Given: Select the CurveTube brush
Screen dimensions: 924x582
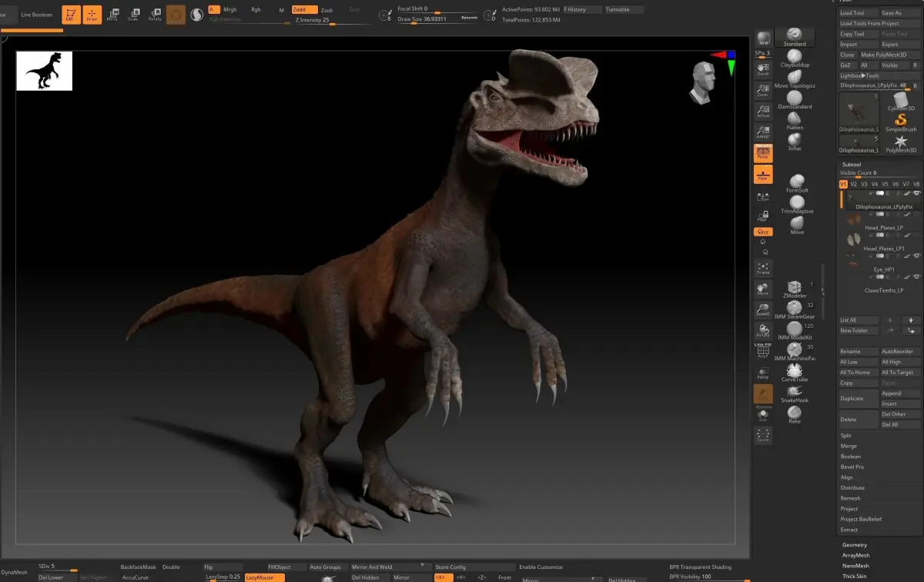Looking at the screenshot, I should [x=794, y=372].
